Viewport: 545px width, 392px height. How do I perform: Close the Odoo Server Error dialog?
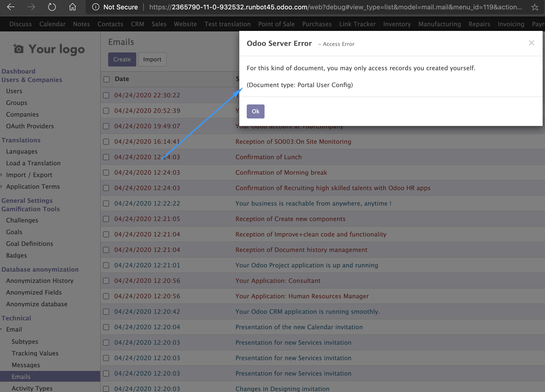(x=531, y=43)
